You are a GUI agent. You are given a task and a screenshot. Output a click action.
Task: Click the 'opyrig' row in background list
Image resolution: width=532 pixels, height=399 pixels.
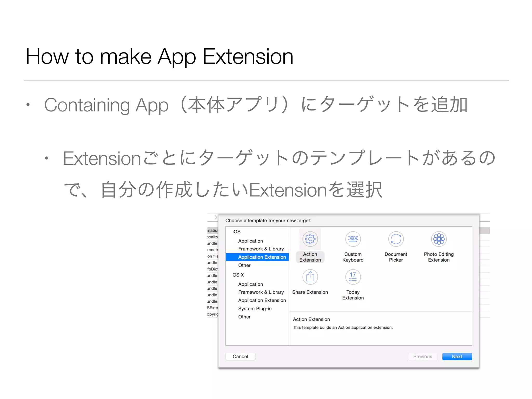click(x=213, y=314)
